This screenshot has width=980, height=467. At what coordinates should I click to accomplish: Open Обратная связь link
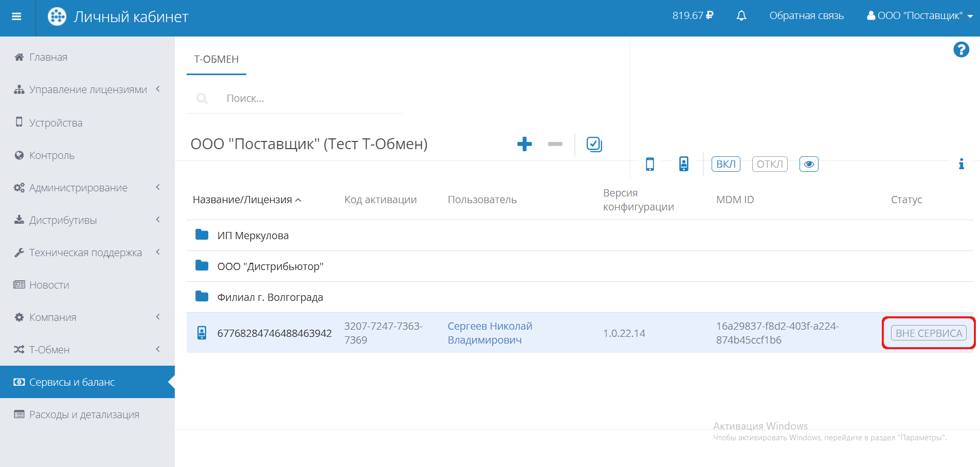(x=806, y=16)
